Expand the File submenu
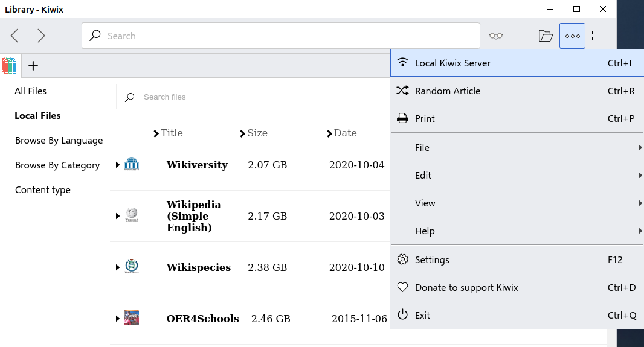 point(517,148)
